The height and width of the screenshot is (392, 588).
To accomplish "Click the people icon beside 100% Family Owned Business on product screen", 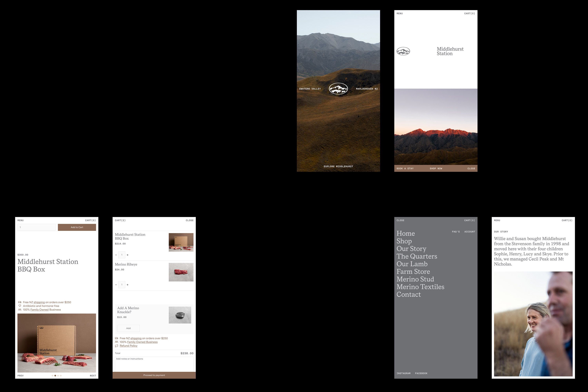I will 20,309.
